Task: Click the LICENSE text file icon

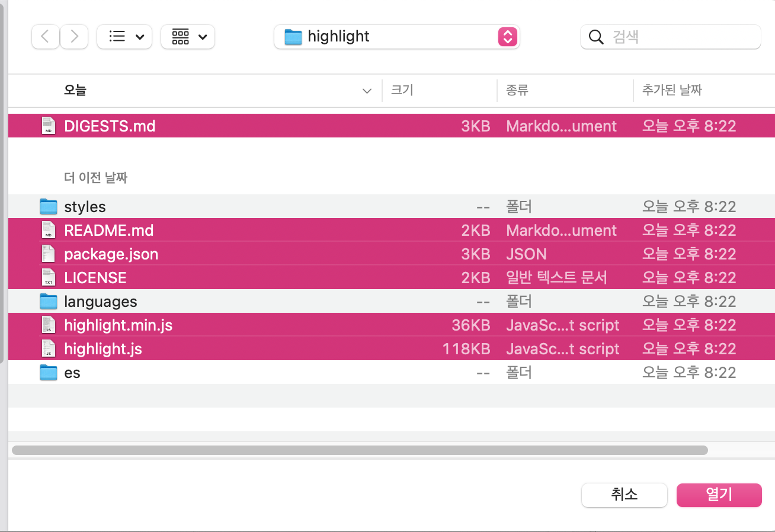Action: pyautogui.click(x=49, y=277)
